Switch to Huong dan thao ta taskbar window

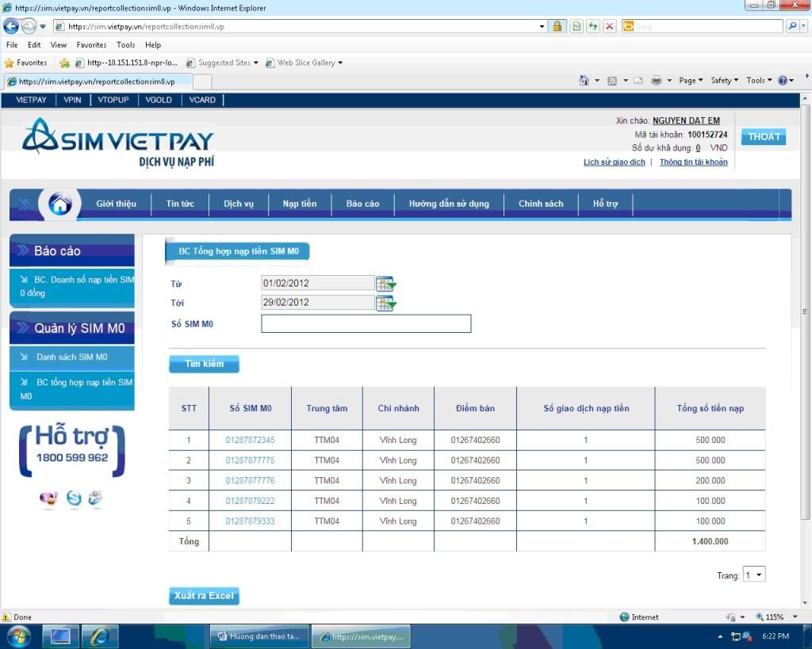click(x=259, y=636)
